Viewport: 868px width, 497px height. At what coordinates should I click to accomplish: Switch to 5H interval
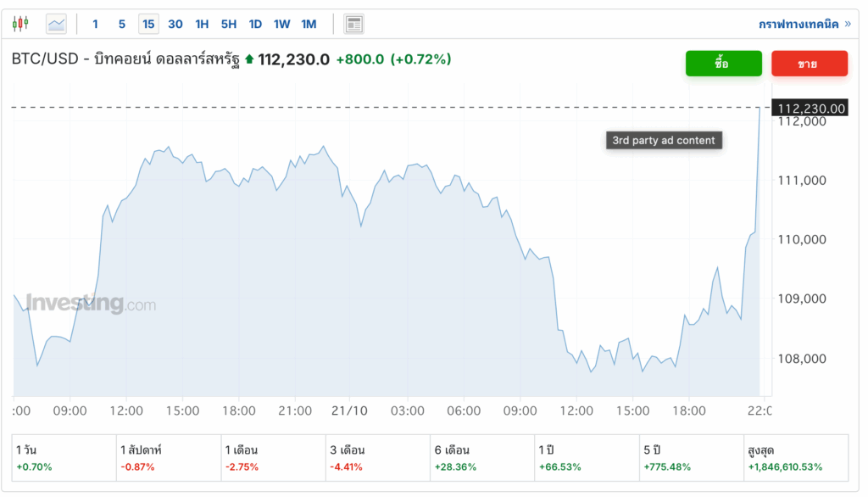click(229, 24)
